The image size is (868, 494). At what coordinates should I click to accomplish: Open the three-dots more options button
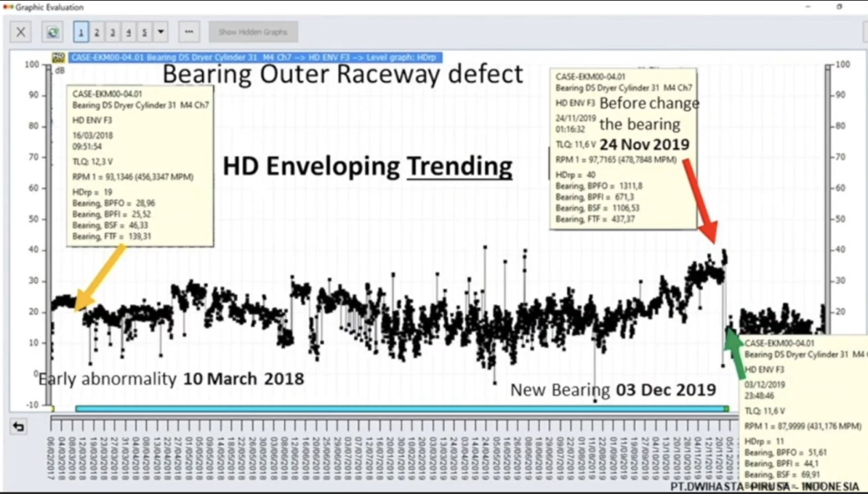[x=189, y=32]
